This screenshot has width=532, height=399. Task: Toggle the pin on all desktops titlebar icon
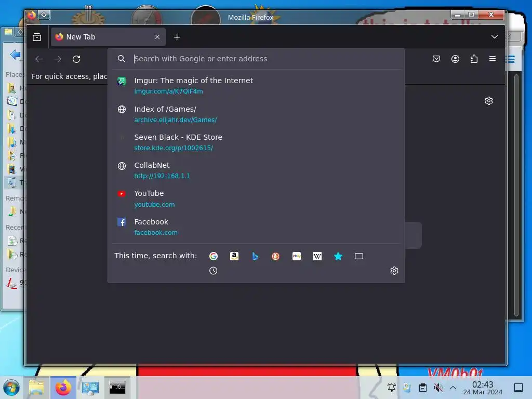tap(44, 15)
